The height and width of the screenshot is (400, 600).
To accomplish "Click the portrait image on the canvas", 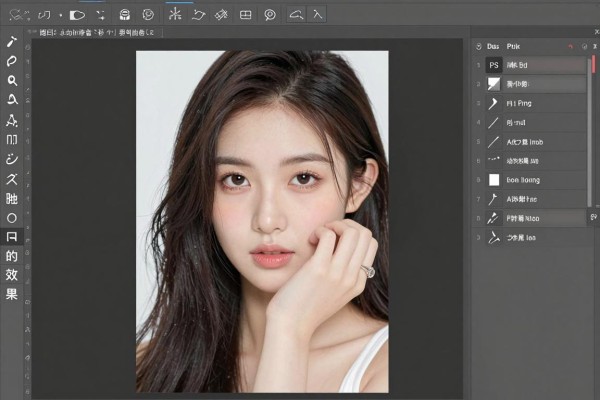I will [x=262, y=221].
